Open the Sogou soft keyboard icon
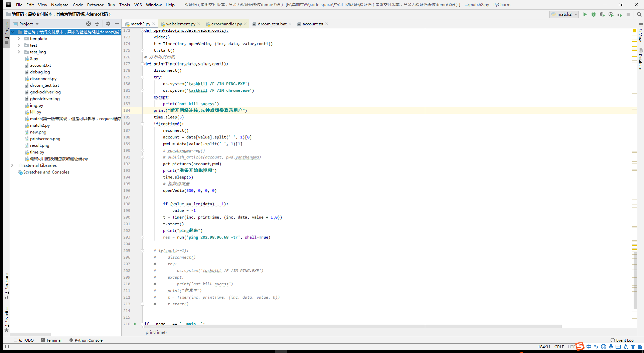This screenshot has width=644, height=353. pyautogui.click(x=618, y=347)
